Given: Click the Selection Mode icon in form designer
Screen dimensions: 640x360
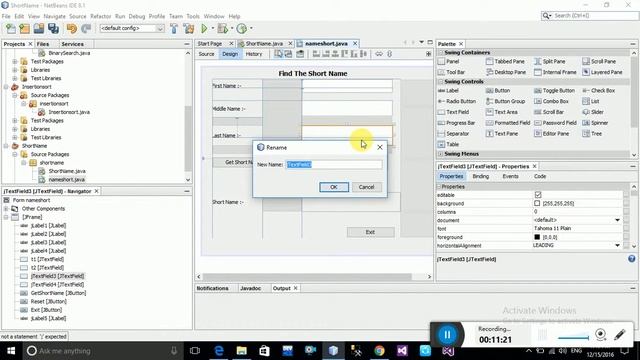Looking at the screenshot, I should point(278,54).
